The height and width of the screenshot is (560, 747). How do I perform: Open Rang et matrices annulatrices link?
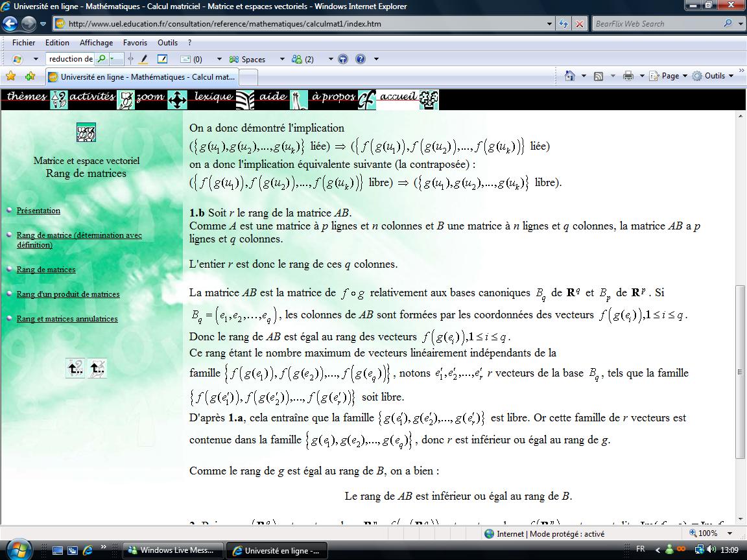67,319
